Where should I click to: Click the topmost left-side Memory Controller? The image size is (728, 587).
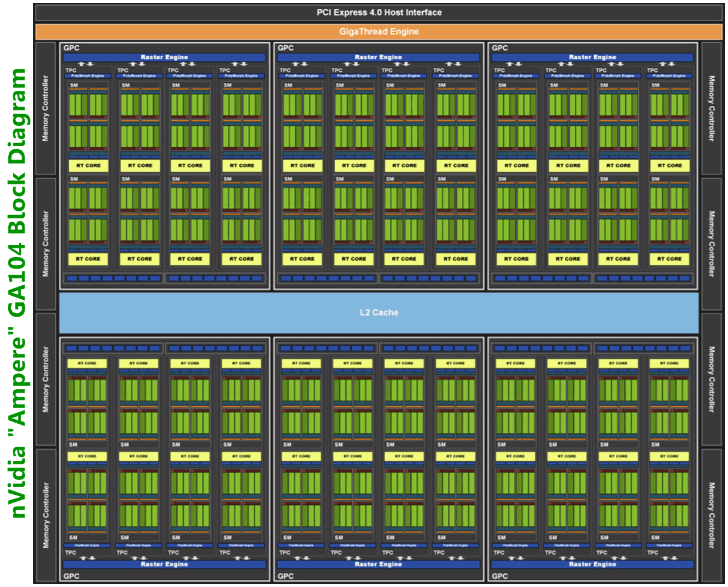[46, 108]
